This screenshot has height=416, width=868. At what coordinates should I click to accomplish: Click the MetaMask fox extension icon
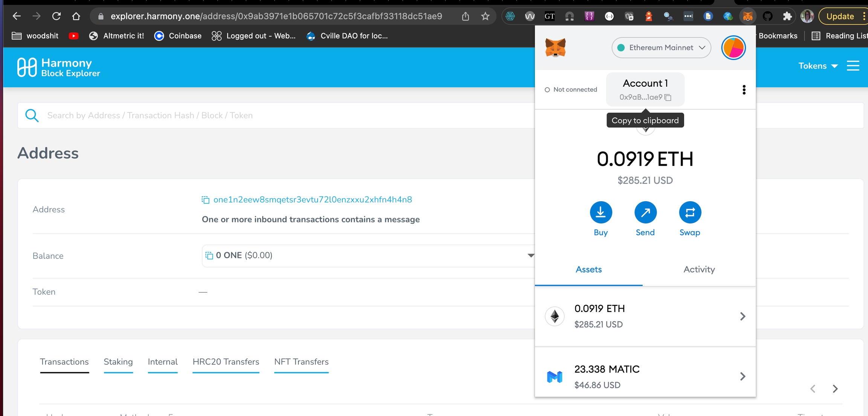coord(747,16)
